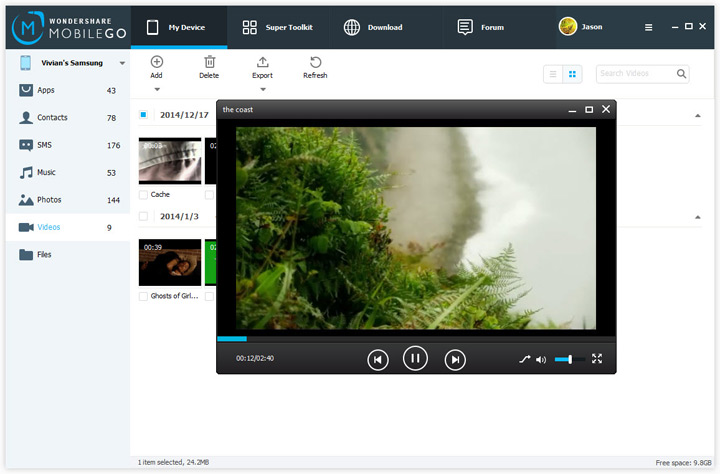
Task: Click the MobileGo logo
Action: (69, 28)
